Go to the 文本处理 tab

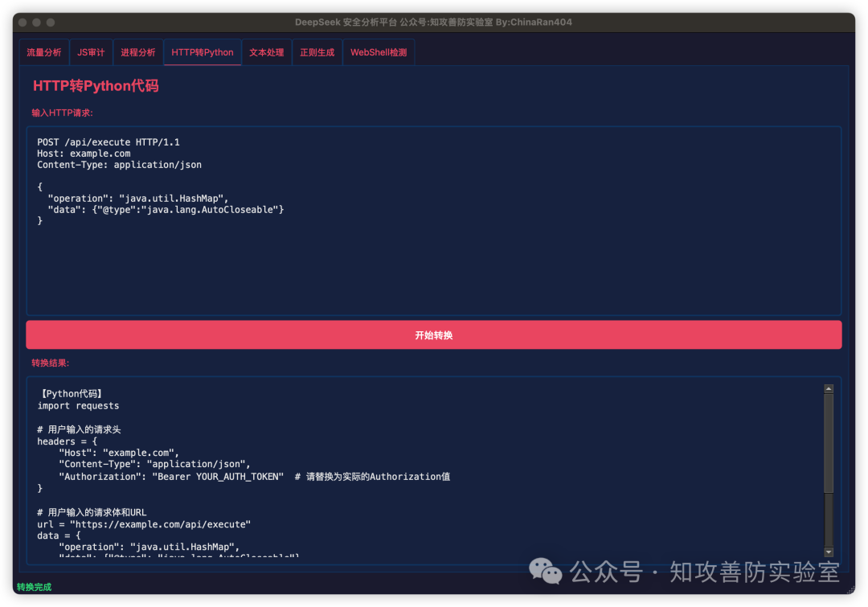pos(267,52)
